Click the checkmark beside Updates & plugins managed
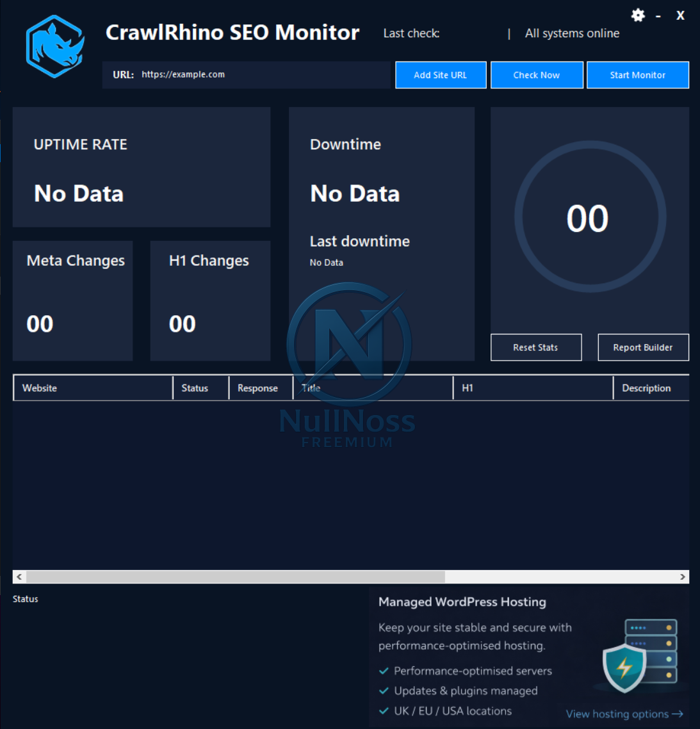 (384, 691)
